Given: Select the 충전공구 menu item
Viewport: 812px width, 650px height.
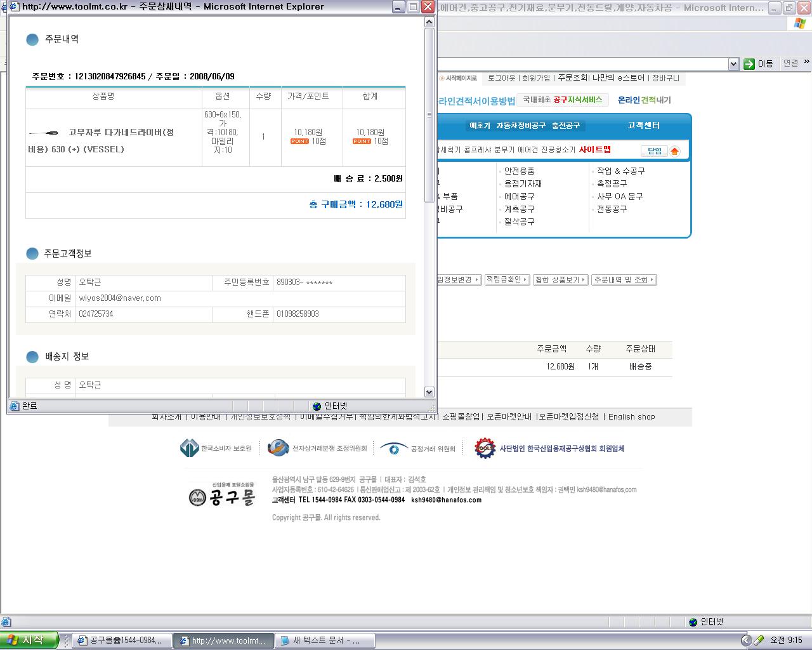Looking at the screenshot, I should coord(566,126).
